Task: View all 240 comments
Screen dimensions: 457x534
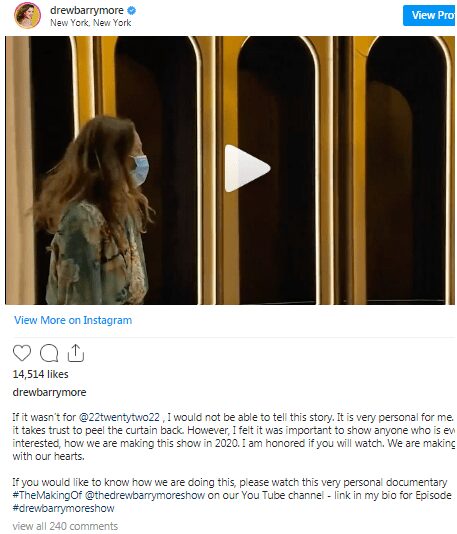Action: pyautogui.click(x=65, y=526)
